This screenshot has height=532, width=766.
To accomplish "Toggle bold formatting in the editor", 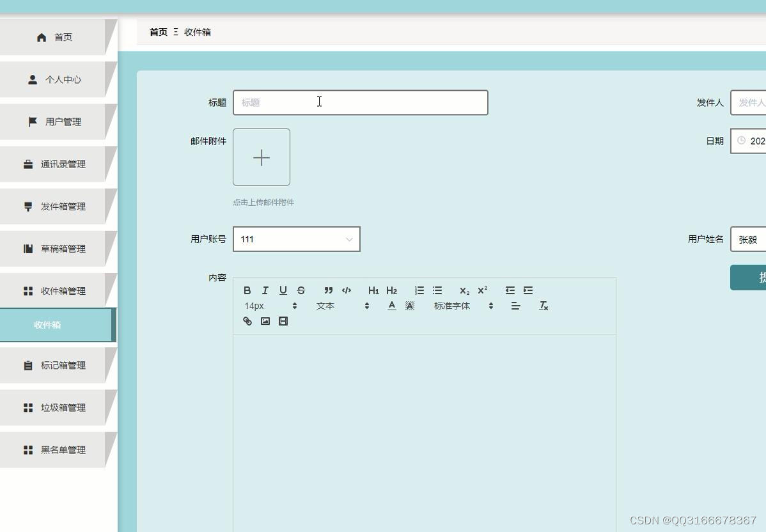I will (247, 290).
